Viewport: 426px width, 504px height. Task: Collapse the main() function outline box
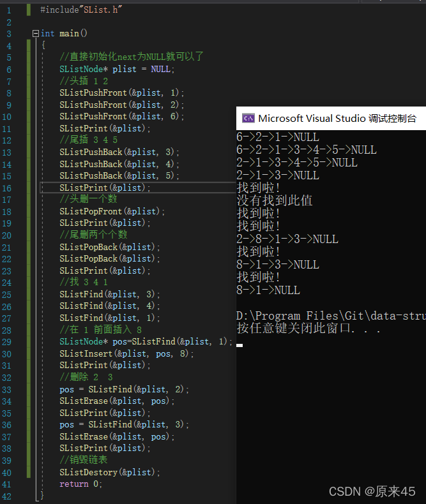point(36,33)
